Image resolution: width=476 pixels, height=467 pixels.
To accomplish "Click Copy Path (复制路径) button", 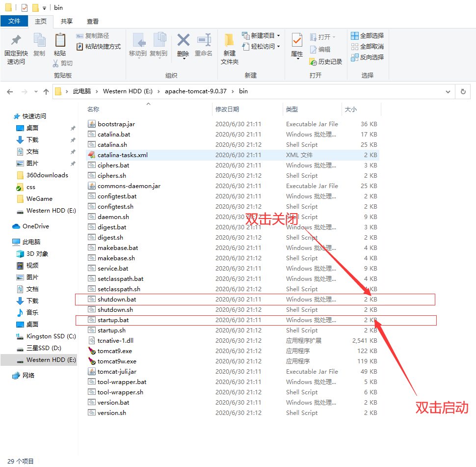I will click(93, 36).
